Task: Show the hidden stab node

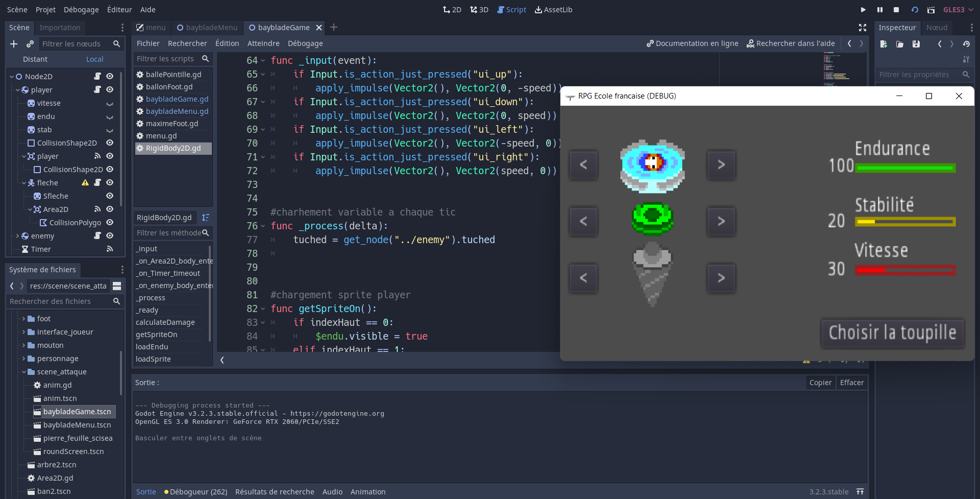Action: [110, 130]
